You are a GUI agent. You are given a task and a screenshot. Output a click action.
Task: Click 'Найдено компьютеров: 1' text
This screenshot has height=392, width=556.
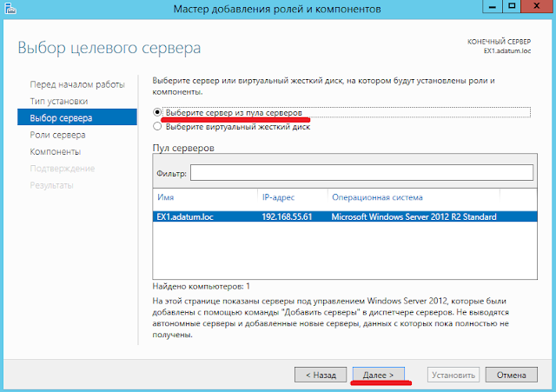click(201, 286)
